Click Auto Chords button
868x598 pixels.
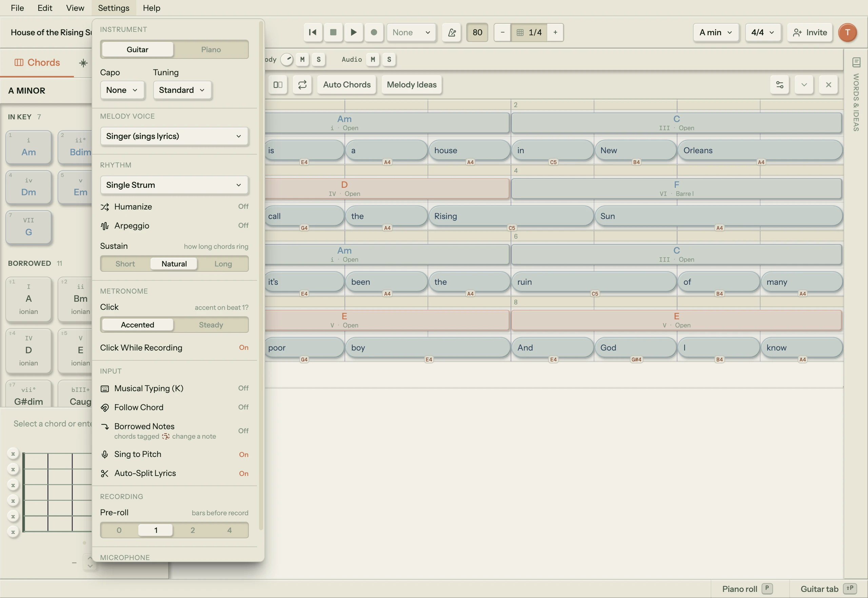[347, 85]
